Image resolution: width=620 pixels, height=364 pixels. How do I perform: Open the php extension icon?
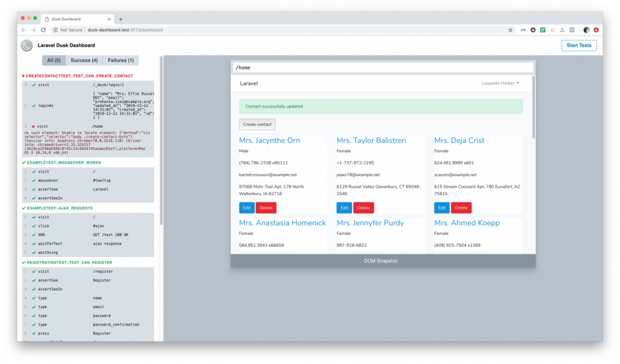coord(523,30)
